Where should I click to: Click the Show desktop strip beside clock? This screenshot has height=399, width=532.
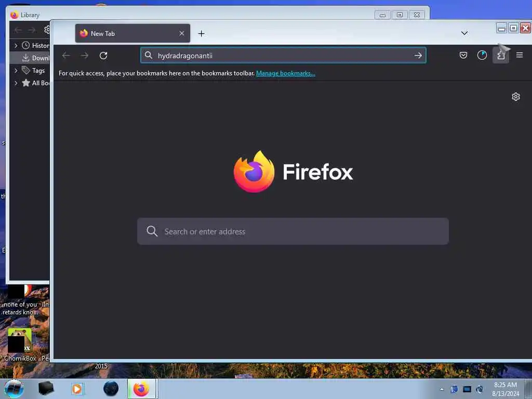[528, 389]
